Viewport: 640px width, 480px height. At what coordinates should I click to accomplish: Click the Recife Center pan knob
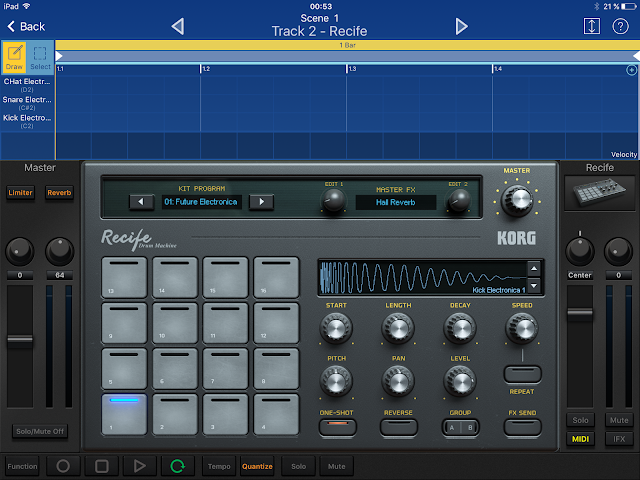(580, 251)
